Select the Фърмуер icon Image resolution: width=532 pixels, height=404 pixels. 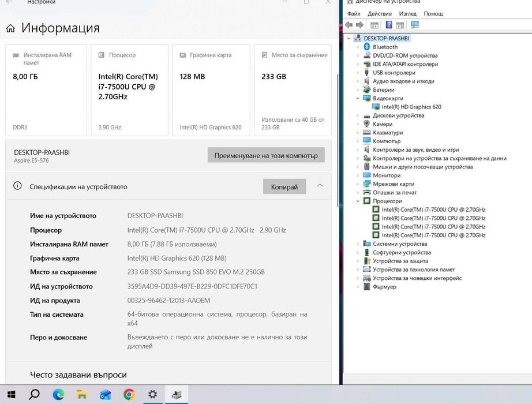pos(366,286)
